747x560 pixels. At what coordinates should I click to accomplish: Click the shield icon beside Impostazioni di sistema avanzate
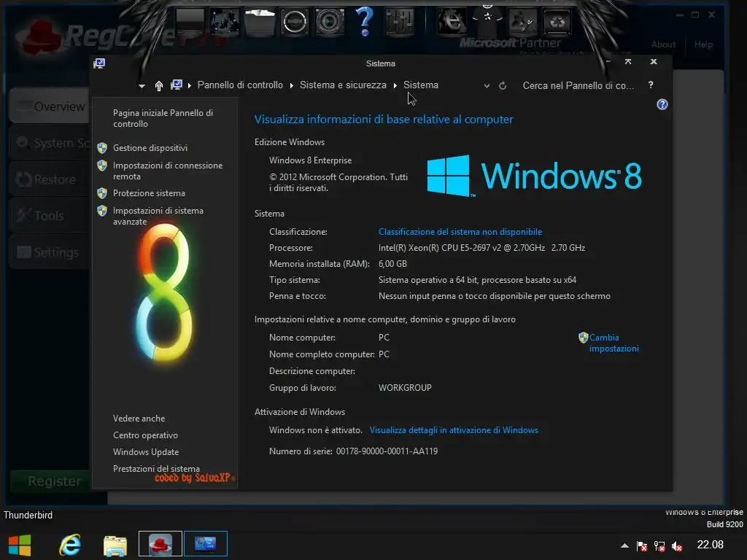point(102,211)
